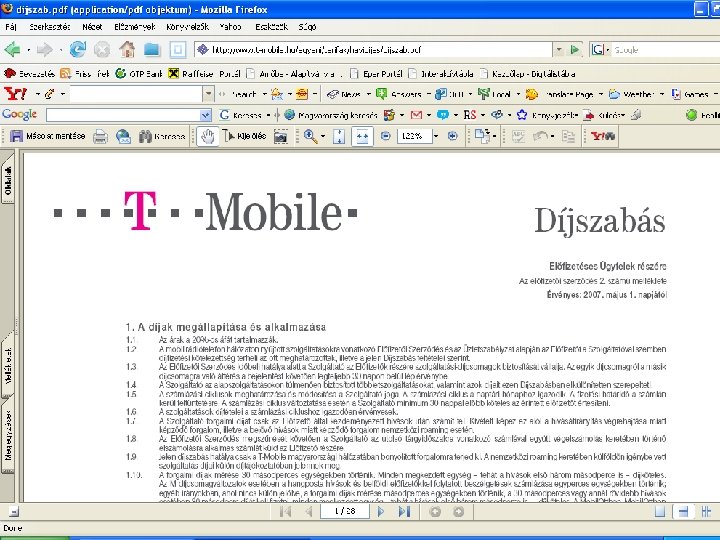
Task: Open the Fájl menu
Action: click(x=11, y=27)
